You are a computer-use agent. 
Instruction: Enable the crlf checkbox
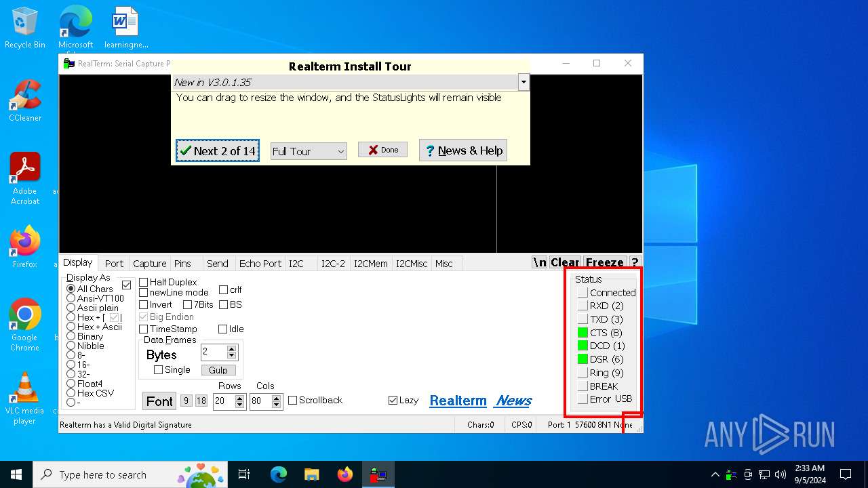(223, 289)
